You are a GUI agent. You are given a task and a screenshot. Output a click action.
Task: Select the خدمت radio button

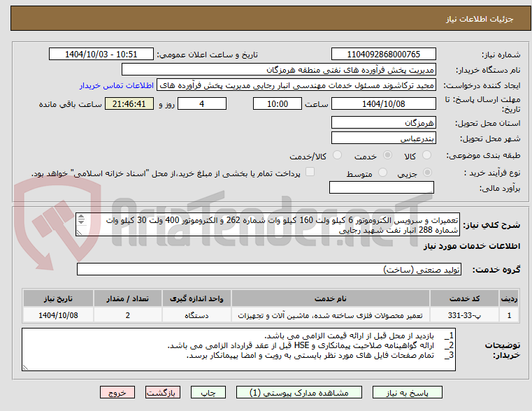coord(387,155)
